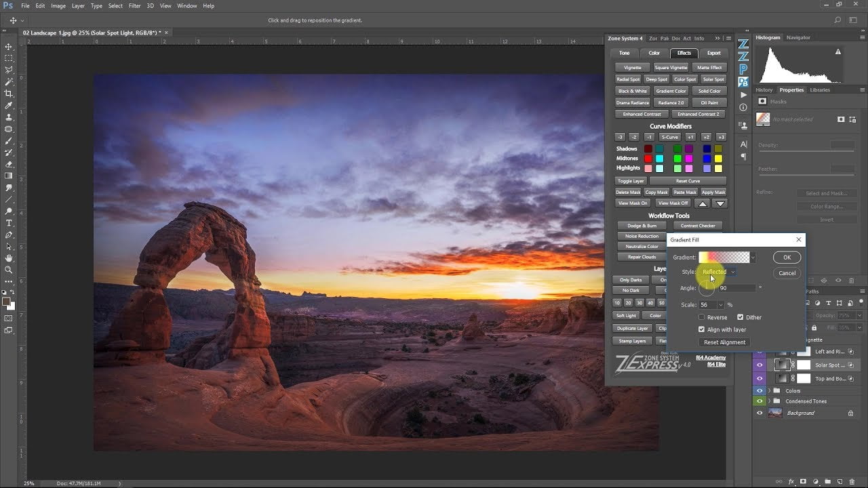
Task: Expand hidden panels with the double arrow in Zone System
Action: click(x=719, y=38)
